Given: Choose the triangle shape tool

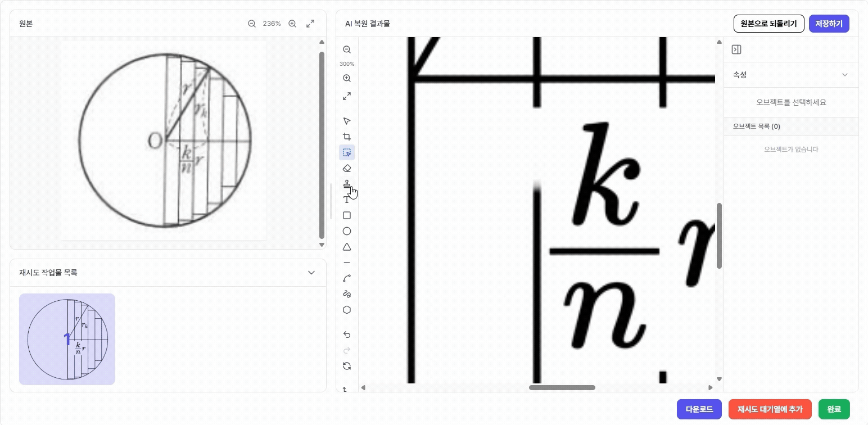Looking at the screenshot, I should coord(347,247).
